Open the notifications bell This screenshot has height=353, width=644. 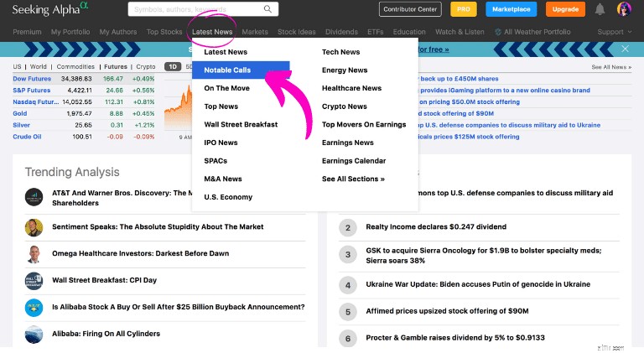coord(600,9)
